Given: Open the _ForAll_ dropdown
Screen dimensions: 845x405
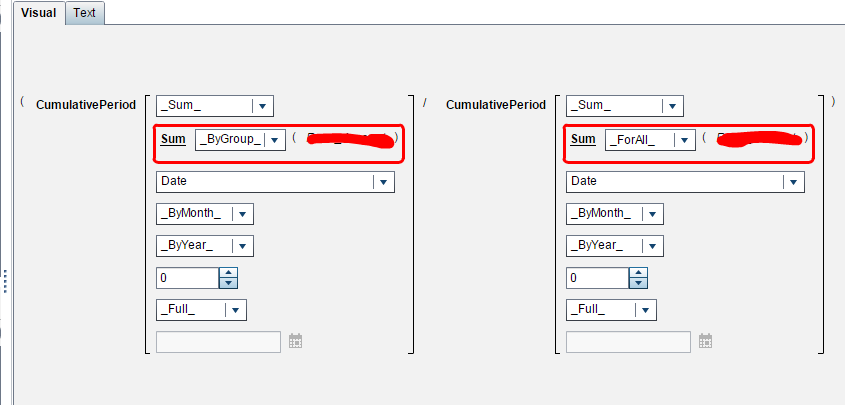Looking at the screenshot, I should pos(684,140).
